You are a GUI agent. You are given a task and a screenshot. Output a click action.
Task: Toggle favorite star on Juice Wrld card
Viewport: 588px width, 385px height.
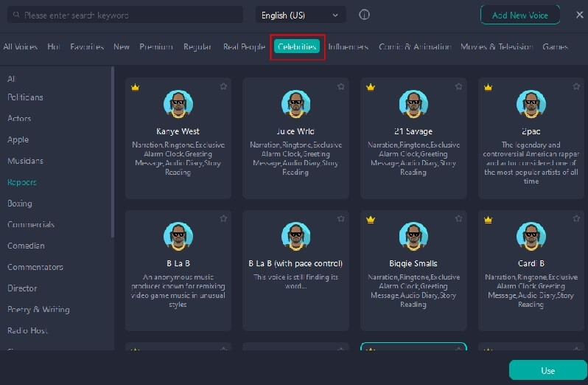[x=340, y=87]
